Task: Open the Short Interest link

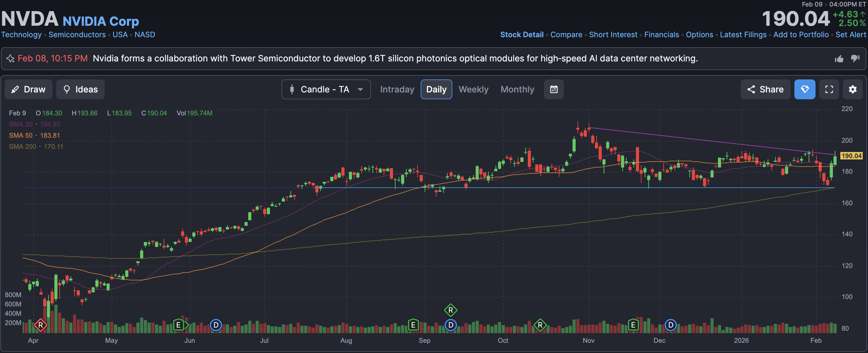Action: 613,35
